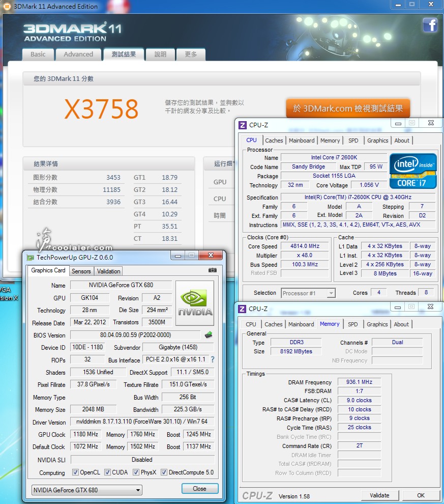Switch to the Basic tab in 3DMark
Screen dimensions: 444x504
(x=38, y=54)
